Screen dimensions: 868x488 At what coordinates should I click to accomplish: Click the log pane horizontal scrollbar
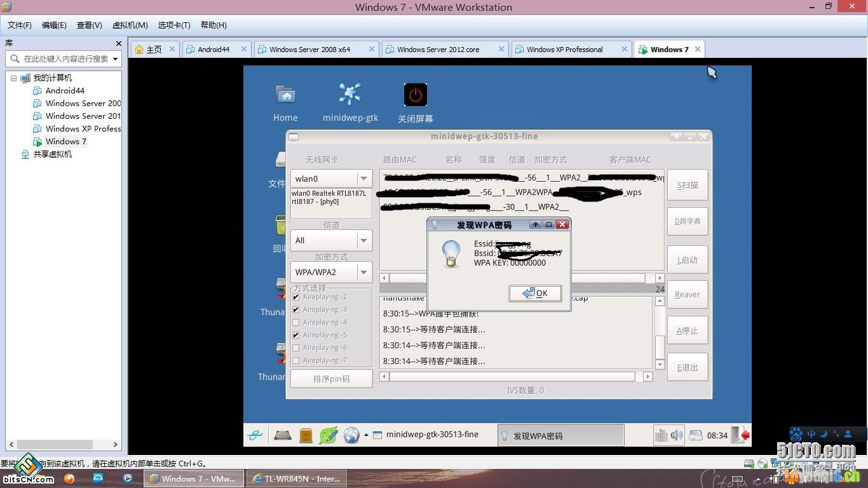tap(516, 377)
